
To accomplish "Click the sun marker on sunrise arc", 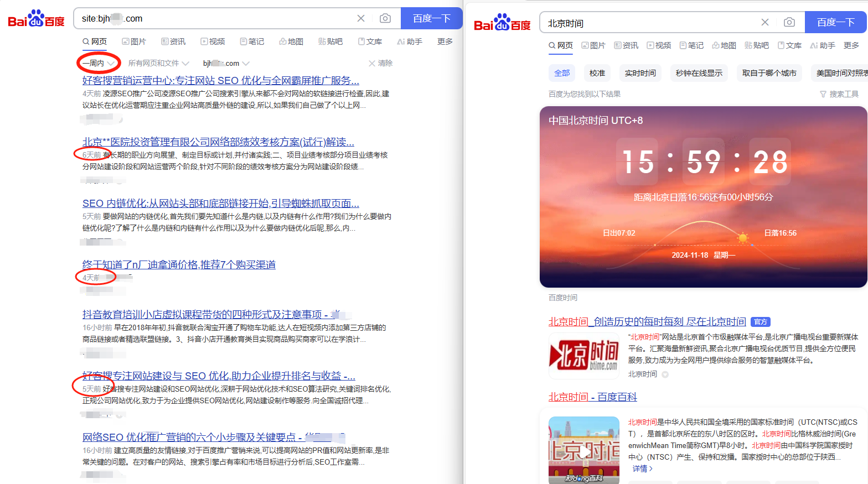I will point(743,238).
